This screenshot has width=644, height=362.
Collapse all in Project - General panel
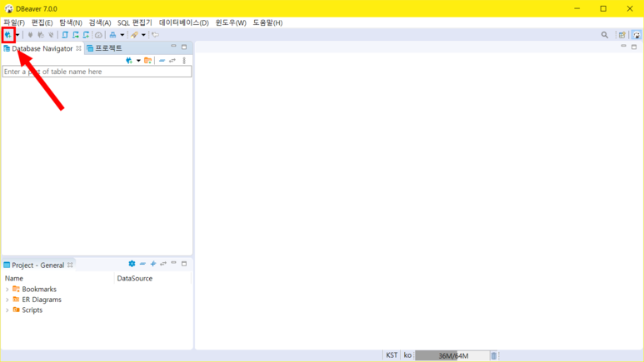coord(142,264)
